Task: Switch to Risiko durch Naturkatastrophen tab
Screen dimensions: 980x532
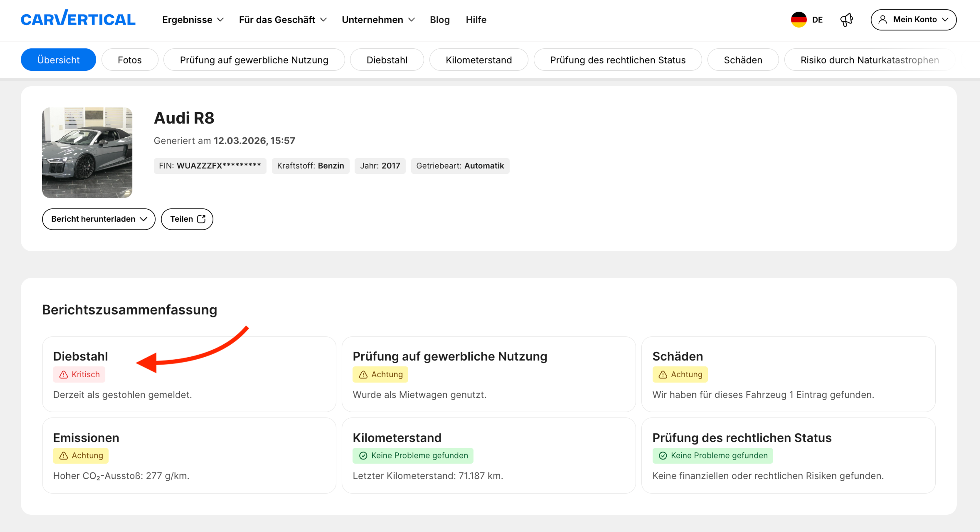Action: (870, 60)
